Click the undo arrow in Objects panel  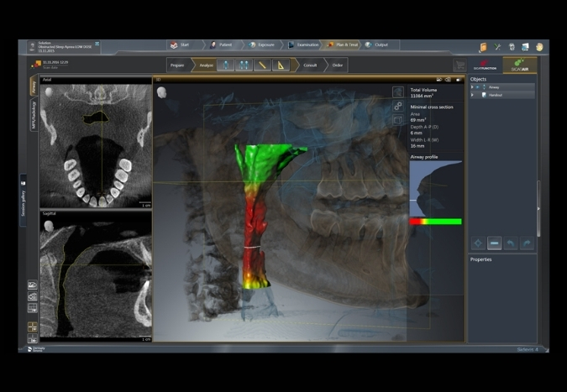tap(511, 243)
